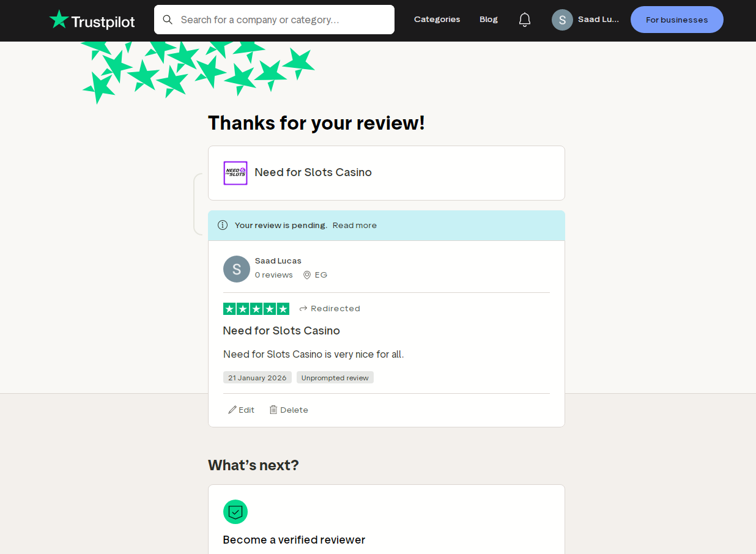Click the Redirected label
756x554 pixels.
pos(330,308)
